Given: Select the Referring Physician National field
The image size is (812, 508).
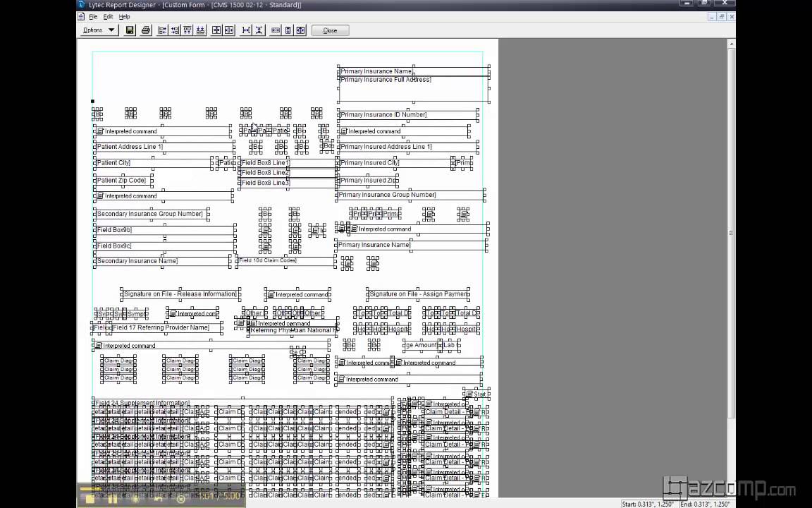Looking at the screenshot, I should click(x=293, y=331).
